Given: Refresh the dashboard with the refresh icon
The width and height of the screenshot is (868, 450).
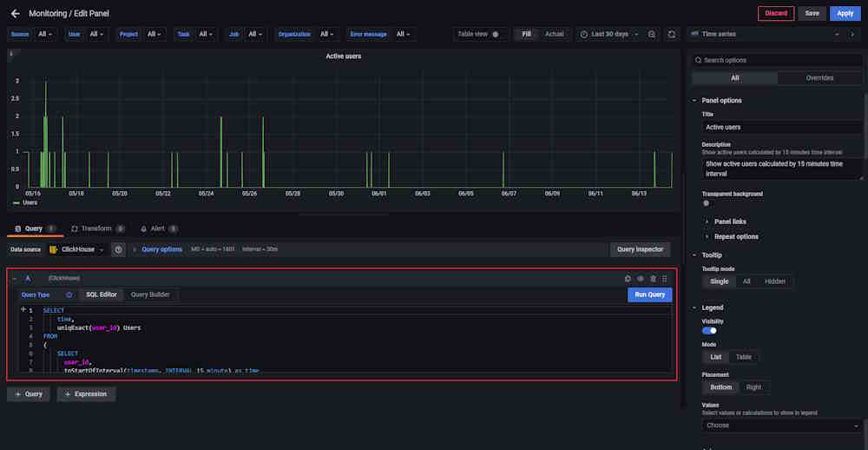Looking at the screenshot, I should (x=671, y=34).
